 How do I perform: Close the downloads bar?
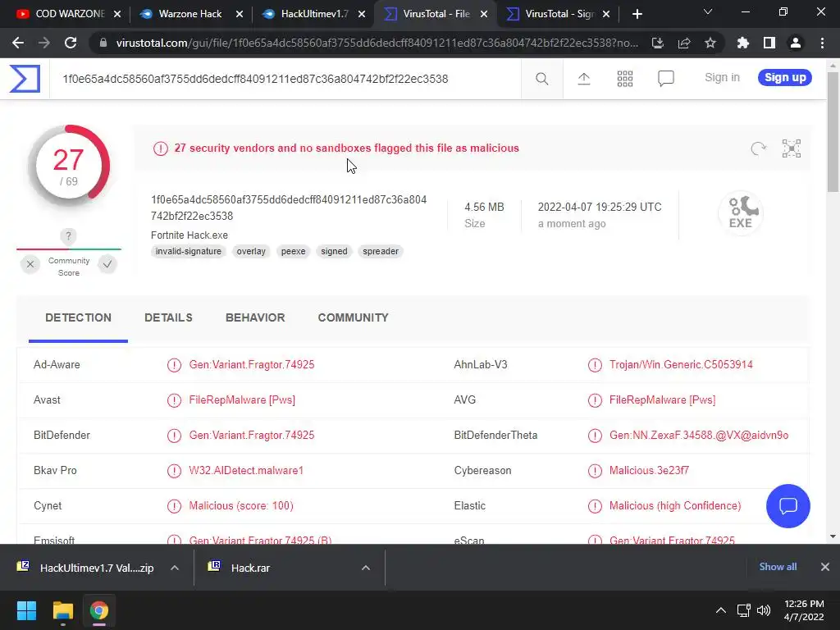(825, 567)
